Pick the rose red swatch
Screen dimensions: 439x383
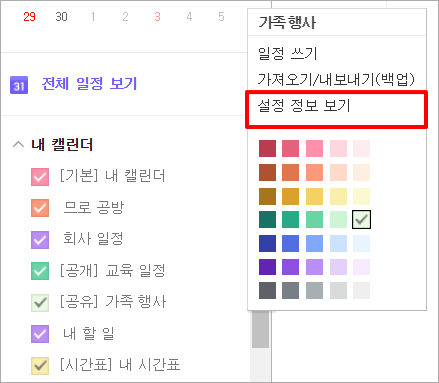tap(290, 148)
